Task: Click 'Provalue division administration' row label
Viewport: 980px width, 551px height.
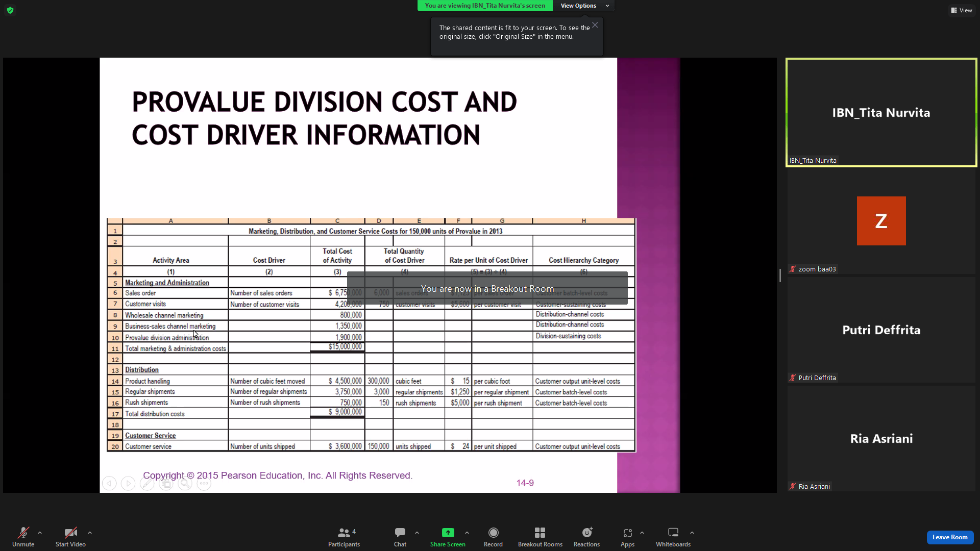Action: 167,338
